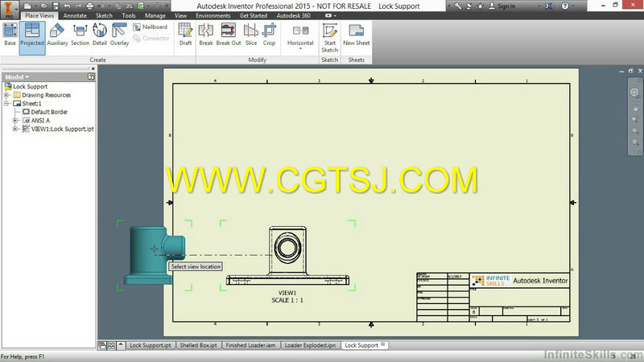Open the help dropdown arrow
The image size is (644, 362).
point(573,6)
